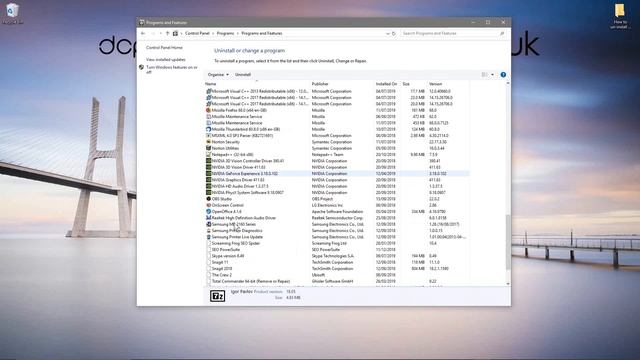Sort the list by Installed On column
The width and height of the screenshot is (640, 360).
[387, 84]
